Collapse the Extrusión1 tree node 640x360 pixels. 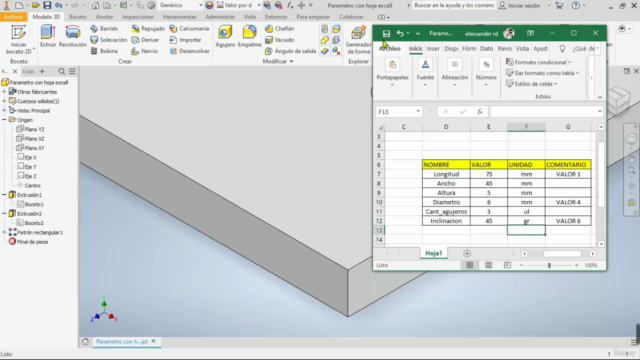coord(4,195)
